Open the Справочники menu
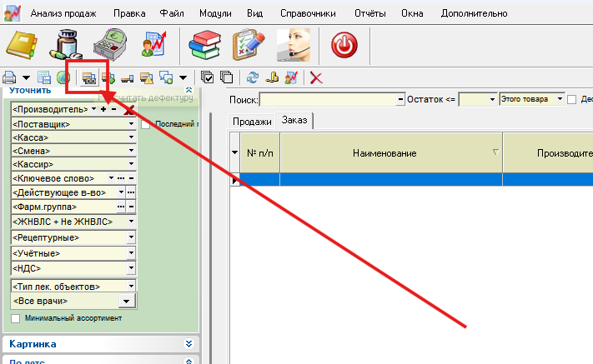 (x=308, y=13)
